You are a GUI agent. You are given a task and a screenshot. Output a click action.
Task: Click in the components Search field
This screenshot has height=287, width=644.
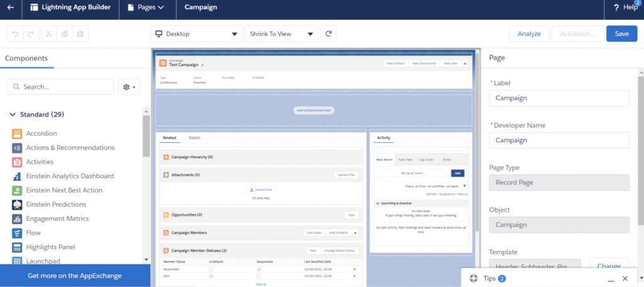pos(60,87)
